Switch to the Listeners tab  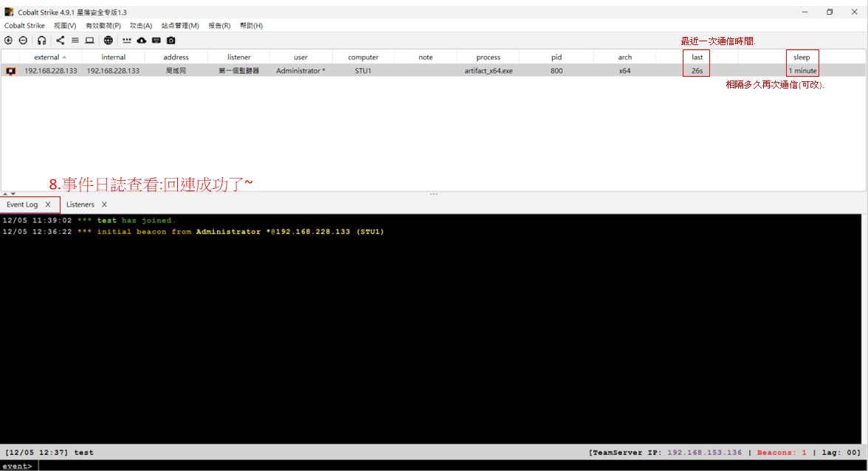[x=80, y=204]
